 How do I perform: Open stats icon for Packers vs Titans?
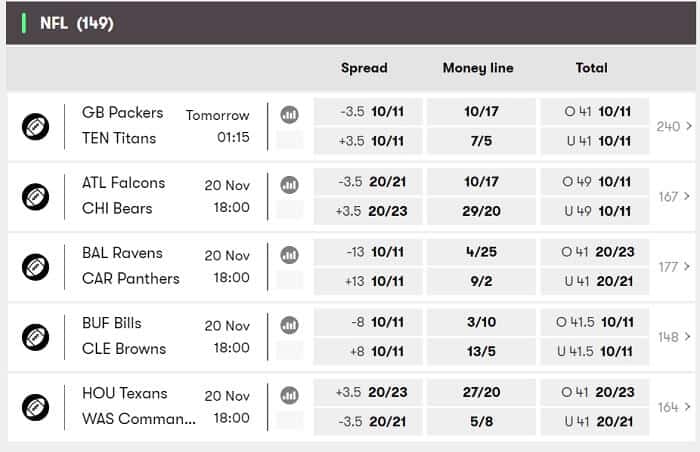coord(289,115)
